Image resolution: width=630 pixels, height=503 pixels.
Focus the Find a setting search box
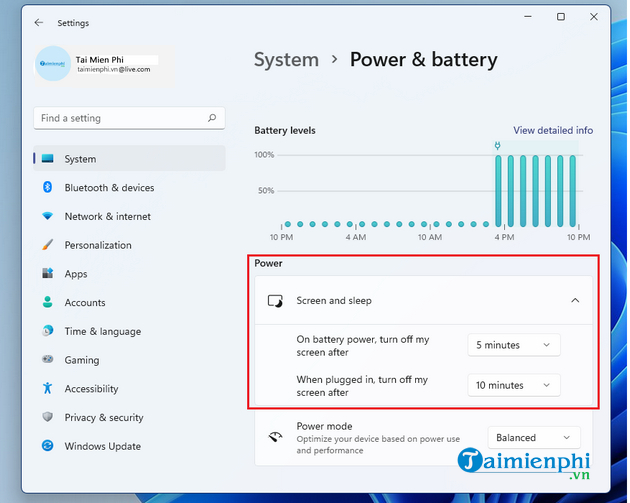click(129, 118)
